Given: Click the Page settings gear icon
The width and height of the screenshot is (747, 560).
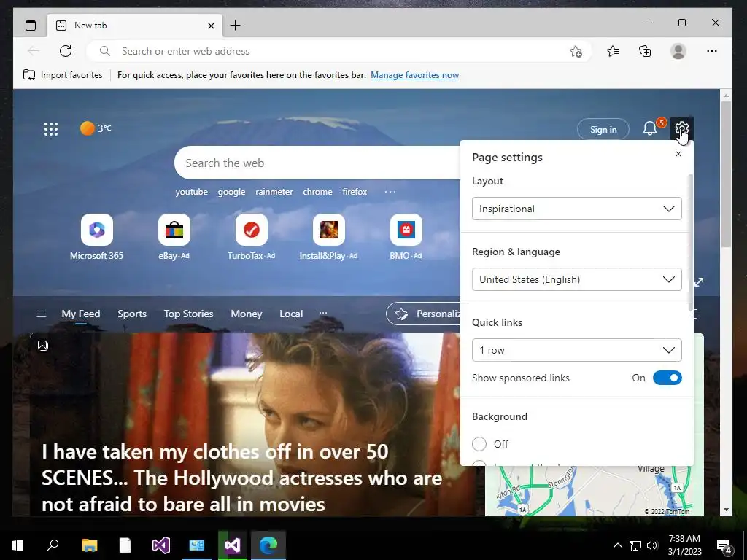Looking at the screenshot, I should coord(682,128).
